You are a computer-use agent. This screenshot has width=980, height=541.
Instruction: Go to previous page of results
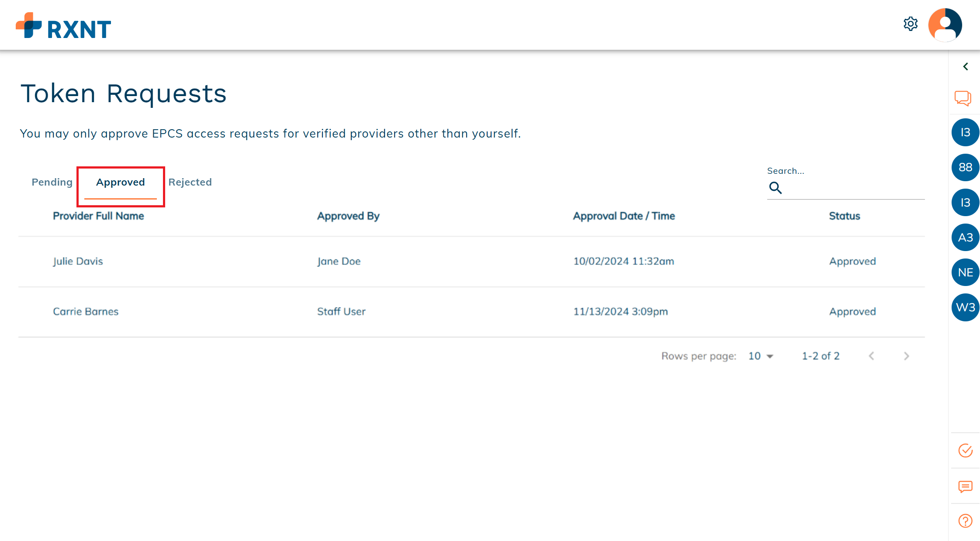872,356
